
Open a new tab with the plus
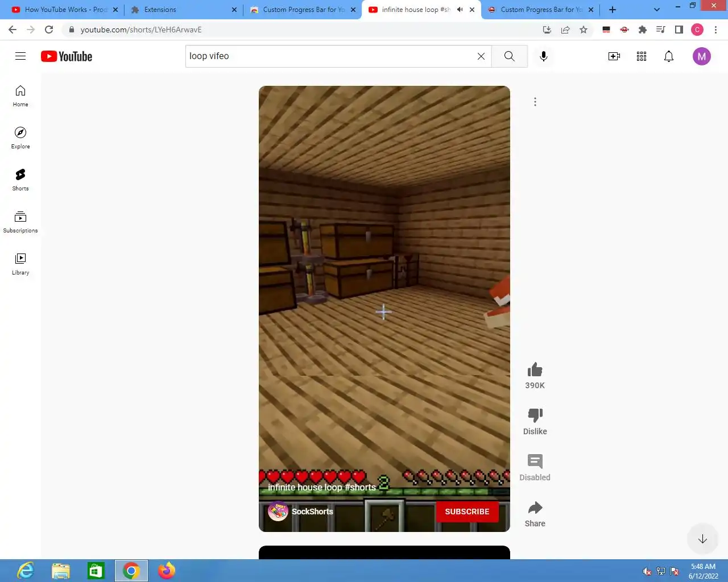pos(613,10)
